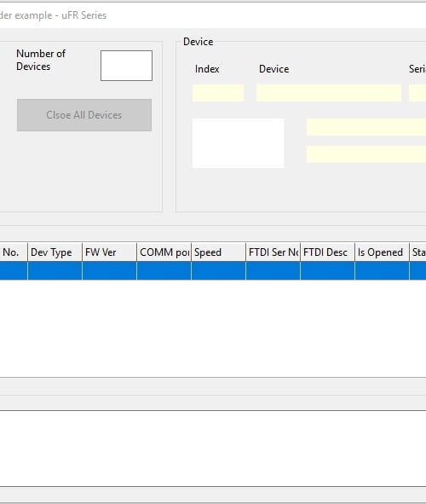
Task: Click the lower yellow field beside white box
Action: [x=366, y=154]
